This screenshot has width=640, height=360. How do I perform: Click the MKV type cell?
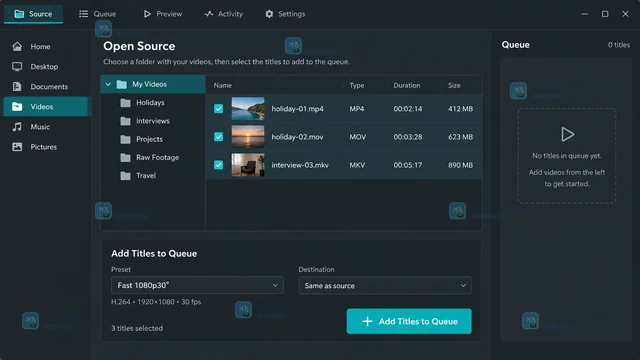point(357,165)
